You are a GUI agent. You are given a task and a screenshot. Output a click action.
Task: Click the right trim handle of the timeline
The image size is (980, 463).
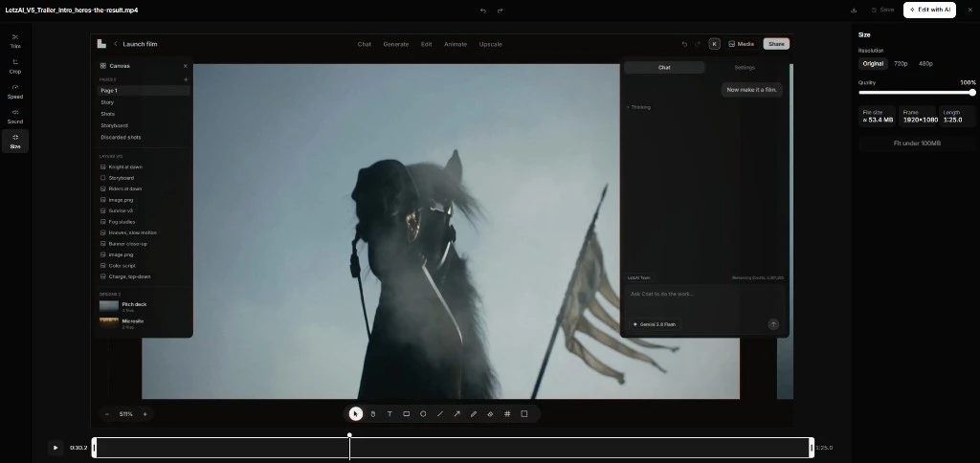tap(812, 448)
